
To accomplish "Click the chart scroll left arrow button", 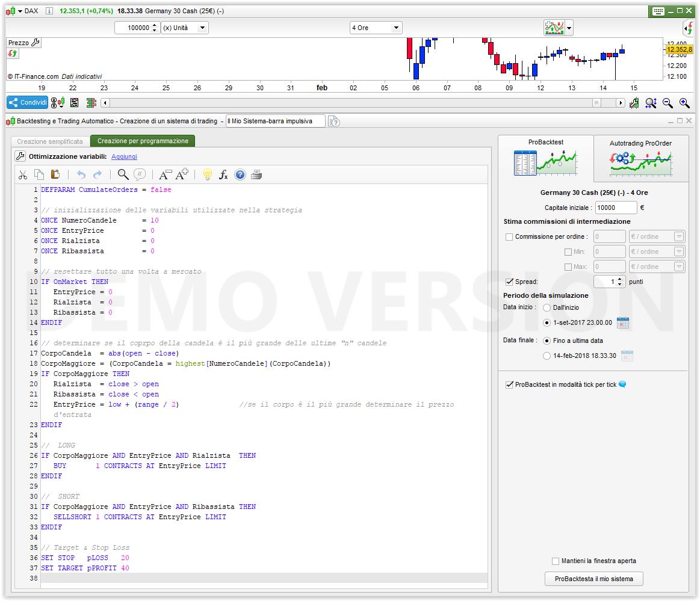I will point(105,103).
